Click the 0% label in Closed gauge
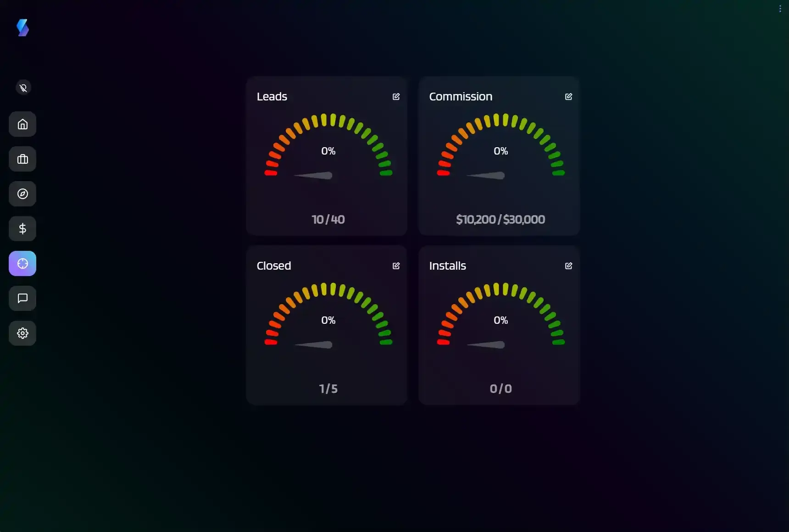This screenshot has width=789, height=532. pos(328,321)
